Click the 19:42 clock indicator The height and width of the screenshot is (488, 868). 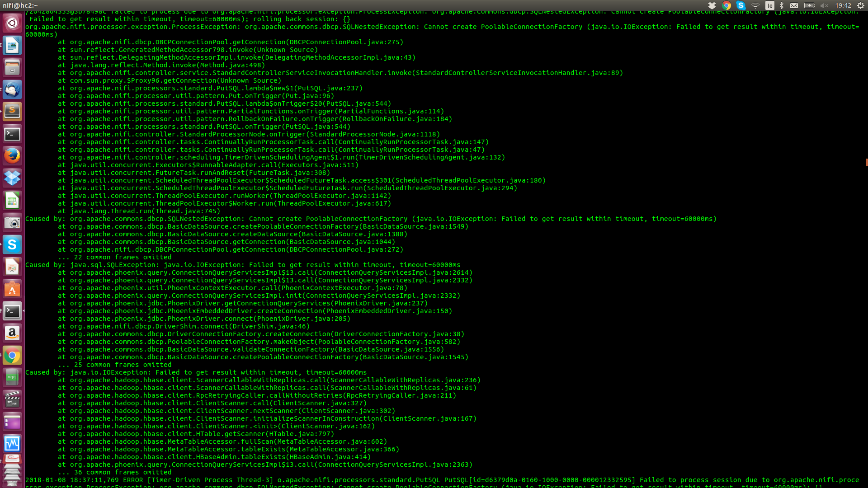click(843, 5)
